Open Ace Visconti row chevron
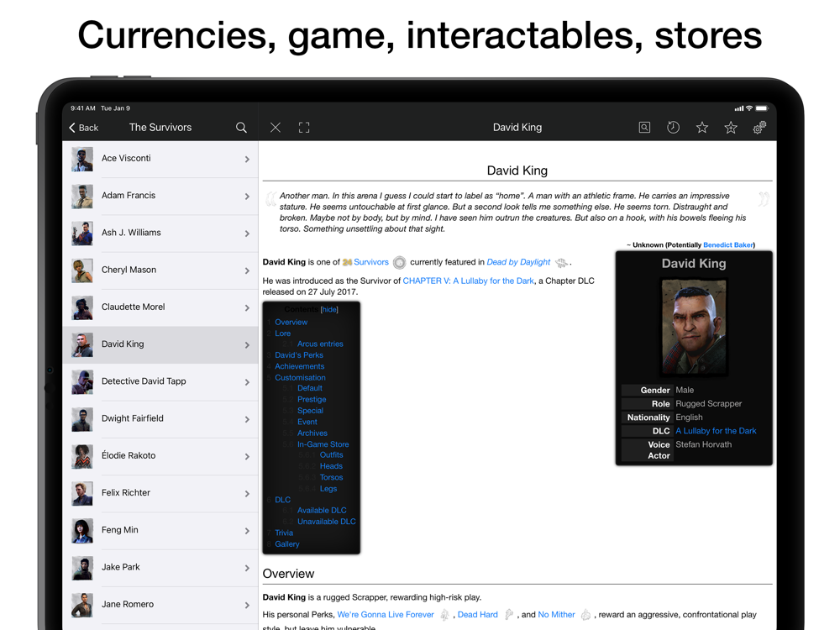This screenshot has width=840, height=630. pos(247,159)
